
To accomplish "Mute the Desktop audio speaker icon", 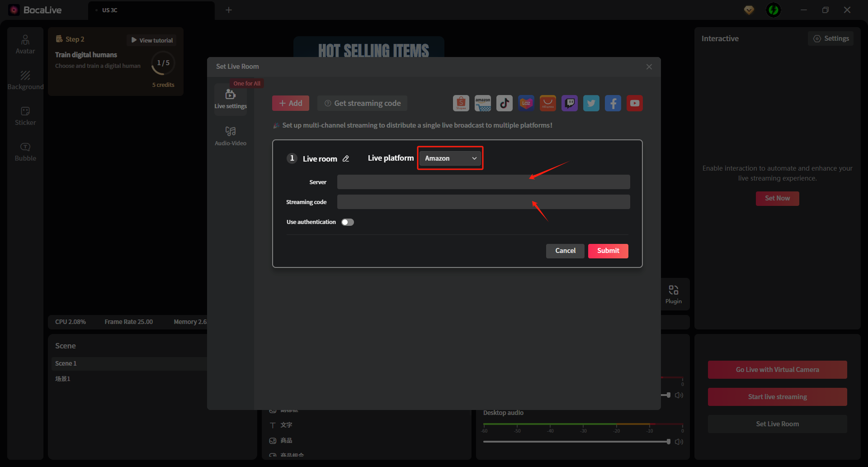I will pyautogui.click(x=679, y=442).
